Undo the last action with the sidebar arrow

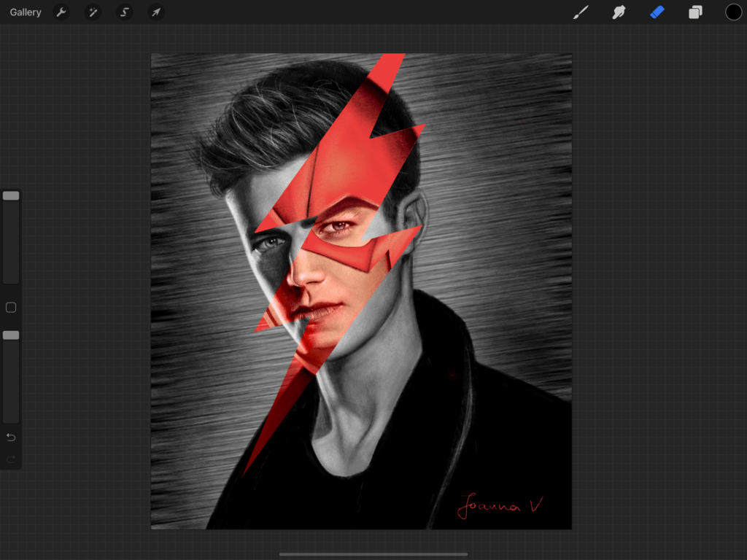(11, 437)
